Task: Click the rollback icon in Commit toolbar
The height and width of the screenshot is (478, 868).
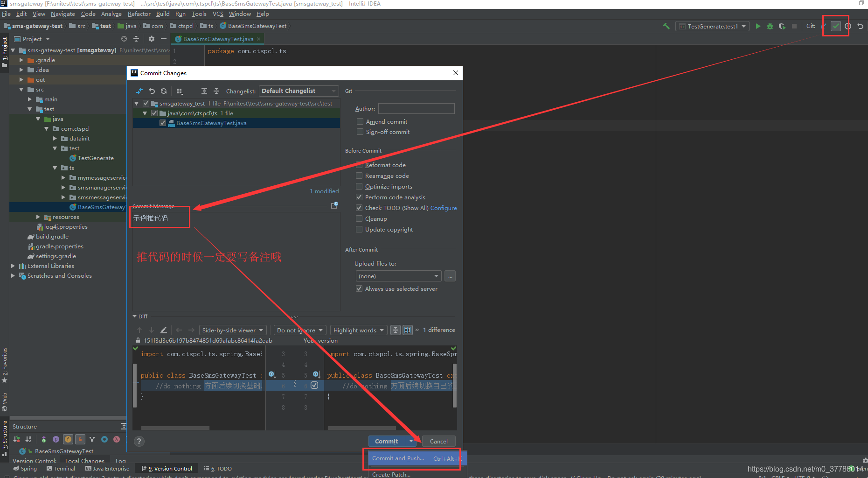Action: coord(152,91)
